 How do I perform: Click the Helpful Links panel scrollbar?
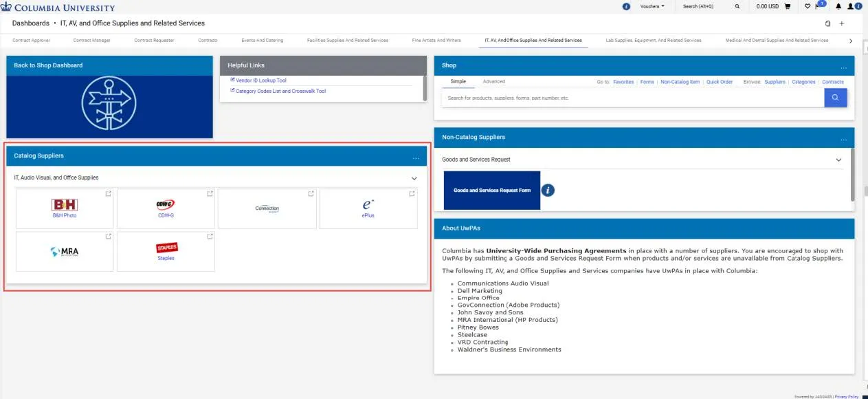(x=425, y=88)
